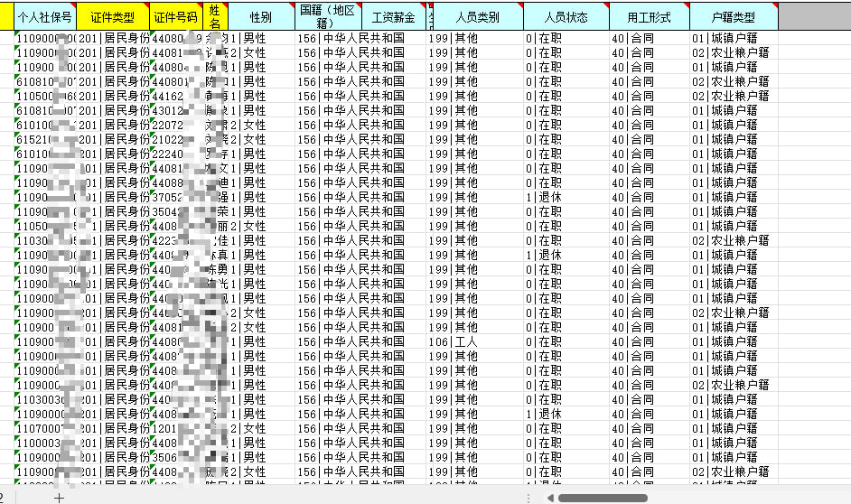Click the green error triangle in first 个人社保号 cell

click(17, 33)
